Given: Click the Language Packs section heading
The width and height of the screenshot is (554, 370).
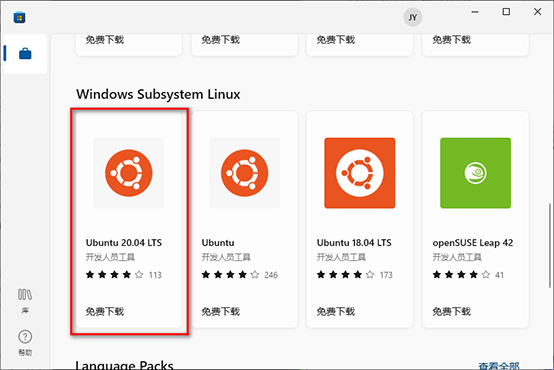Looking at the screenshot, I should click(124, 365).
